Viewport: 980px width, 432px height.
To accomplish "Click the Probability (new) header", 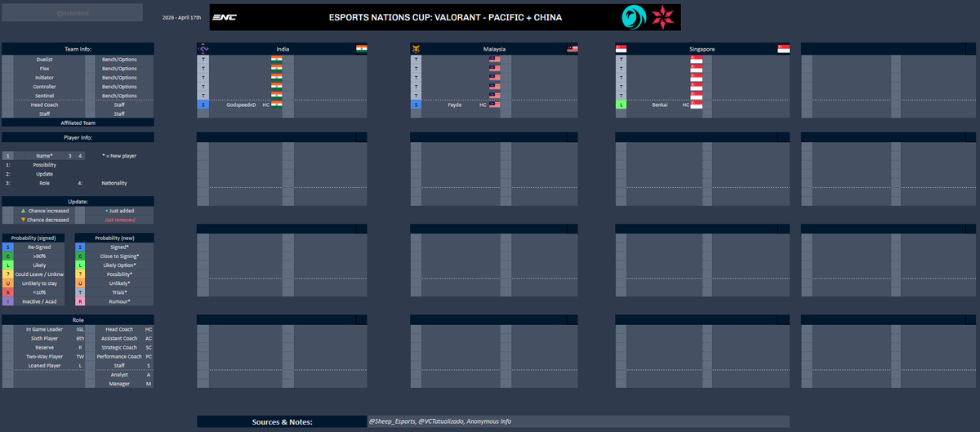I will (114, 238).
